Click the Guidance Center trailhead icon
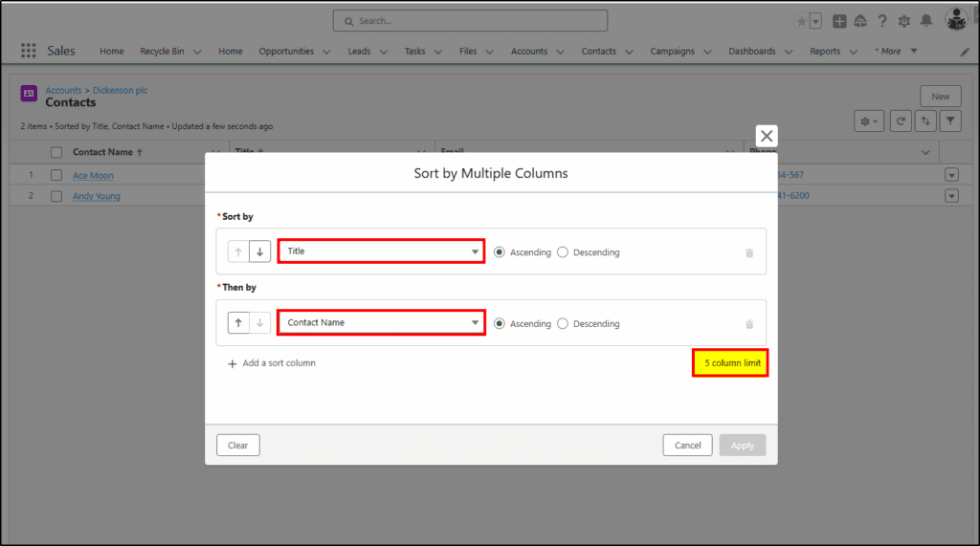This screenshot has height=546, width=980. point(860,21)
